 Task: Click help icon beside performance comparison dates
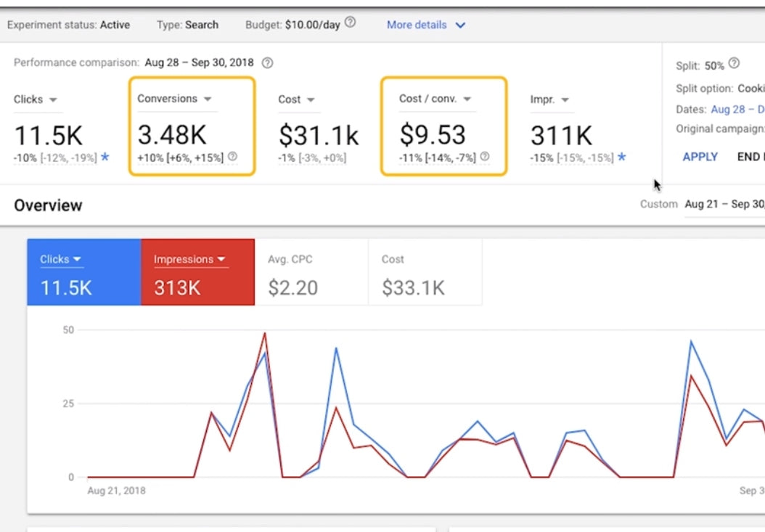click(267, 63)
